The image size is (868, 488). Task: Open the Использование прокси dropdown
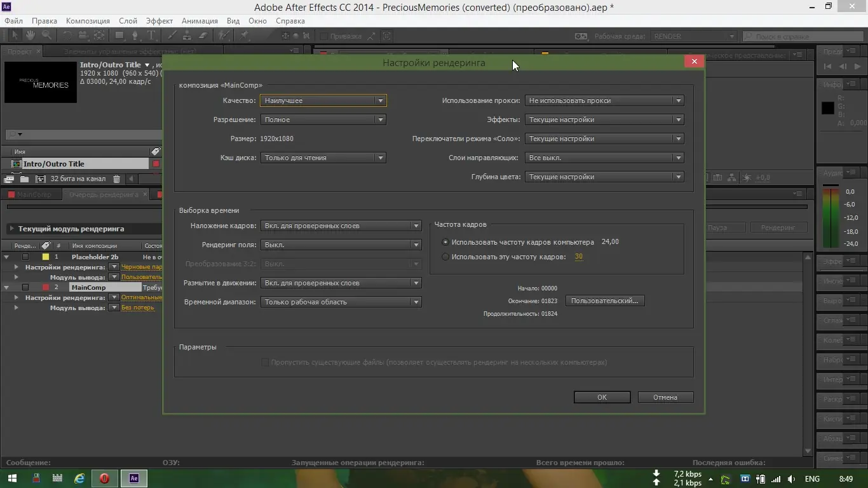[x=604, y=100]
